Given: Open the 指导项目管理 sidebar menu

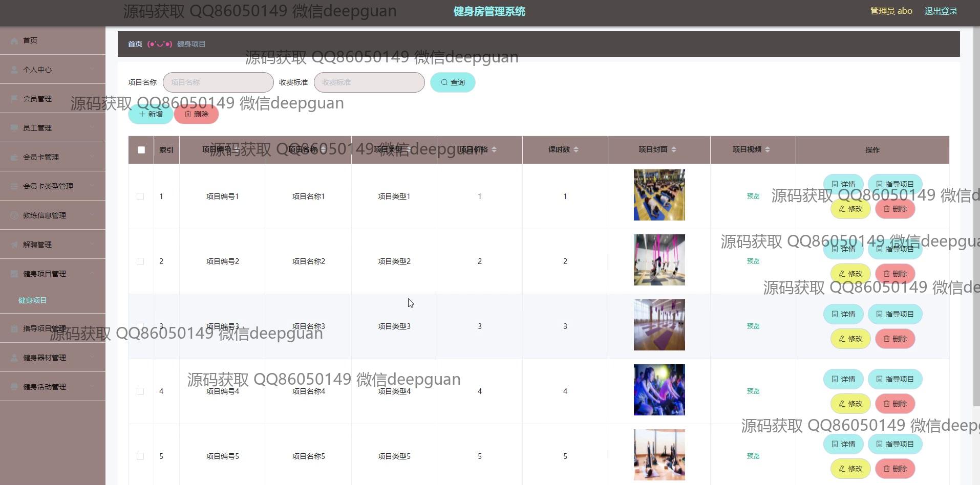Looking at the screenshot, I should (x=53, y=328).
